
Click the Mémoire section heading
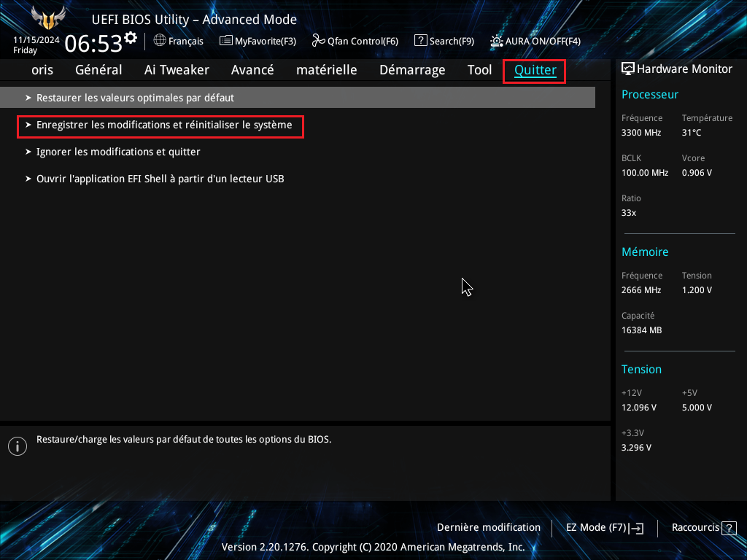pyautogui.click(x=645, y=252)
